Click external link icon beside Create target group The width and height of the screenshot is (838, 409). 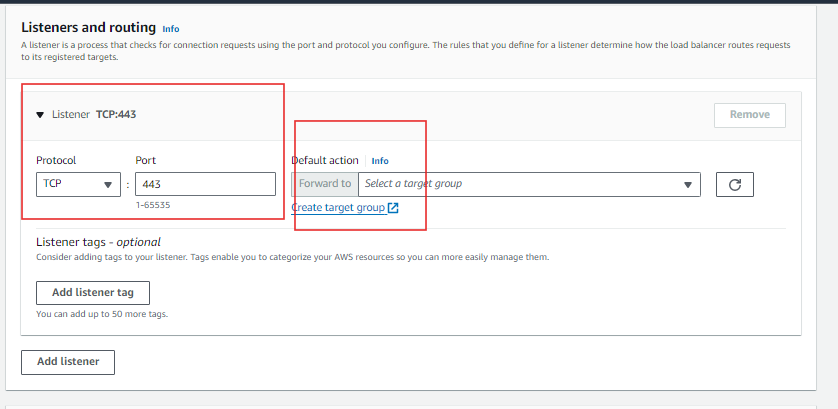pos(393,208)
